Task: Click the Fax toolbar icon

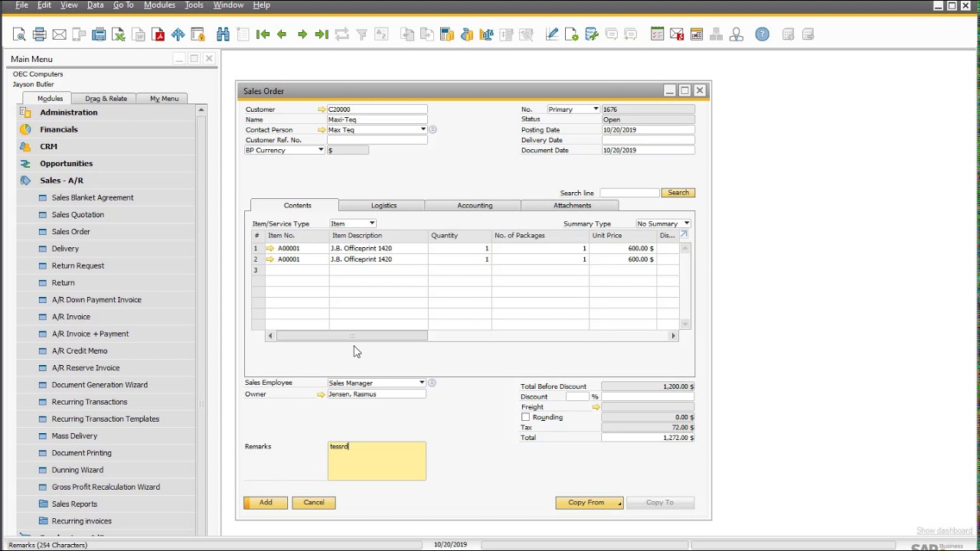Action: pos(99,34)
